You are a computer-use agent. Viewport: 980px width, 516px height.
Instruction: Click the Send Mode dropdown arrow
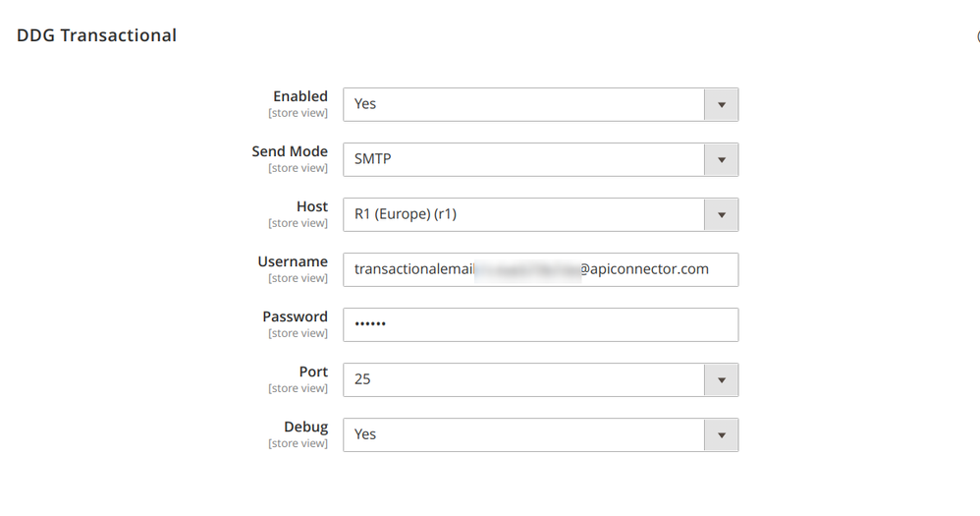[x=722, y=159]
